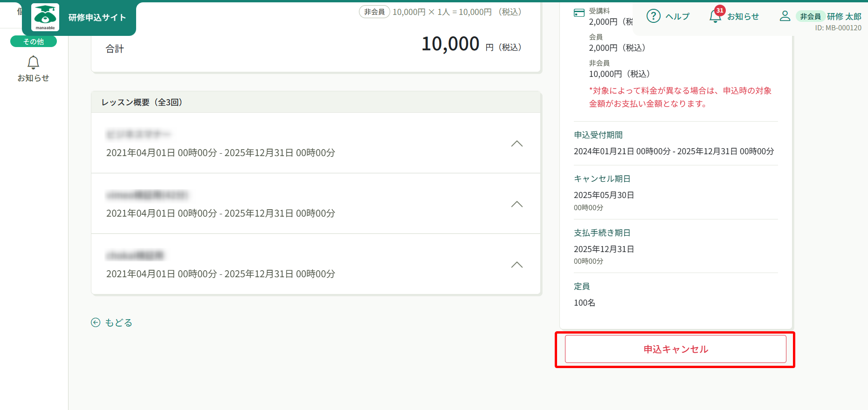The width and height of the screenshot is (868, 410).
Task: Click the question mark help icon
Action: point(653,16)
